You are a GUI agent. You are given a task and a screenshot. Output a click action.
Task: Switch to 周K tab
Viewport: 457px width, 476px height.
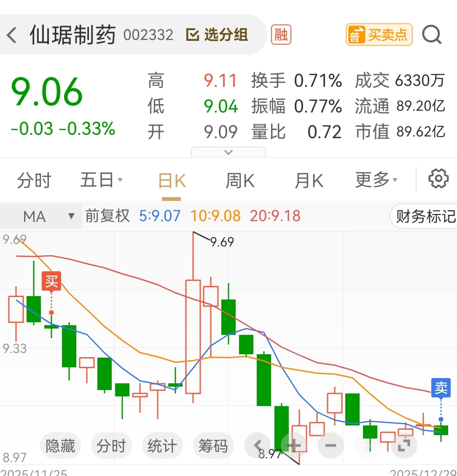[x=240, y=181]
